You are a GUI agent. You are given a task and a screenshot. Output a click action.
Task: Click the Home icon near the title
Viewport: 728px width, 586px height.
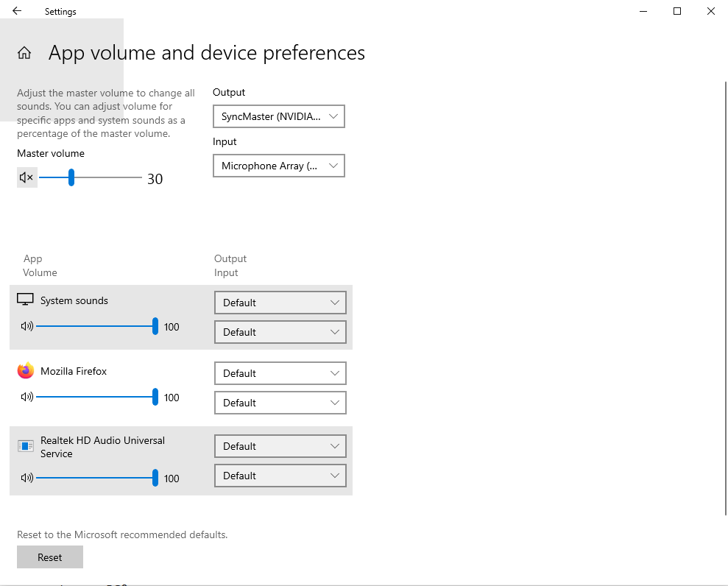click(24, 52)
